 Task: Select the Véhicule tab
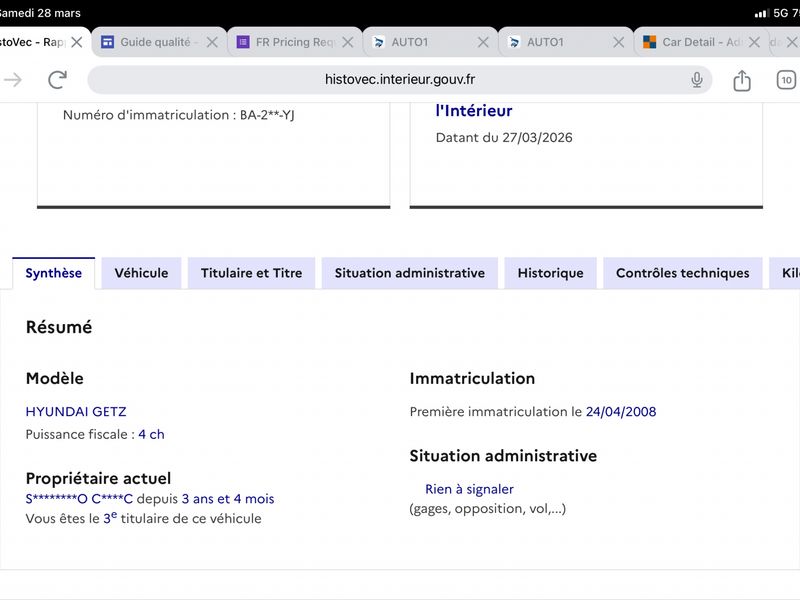click(141, 273)
